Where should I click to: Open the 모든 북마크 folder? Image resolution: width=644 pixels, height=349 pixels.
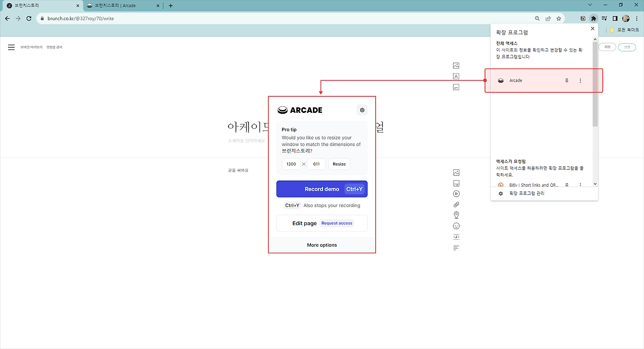[624, 30]
